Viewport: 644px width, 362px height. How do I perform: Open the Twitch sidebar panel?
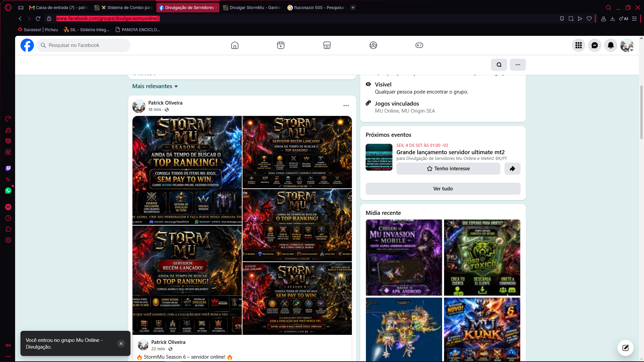click(x=8, y=168)
